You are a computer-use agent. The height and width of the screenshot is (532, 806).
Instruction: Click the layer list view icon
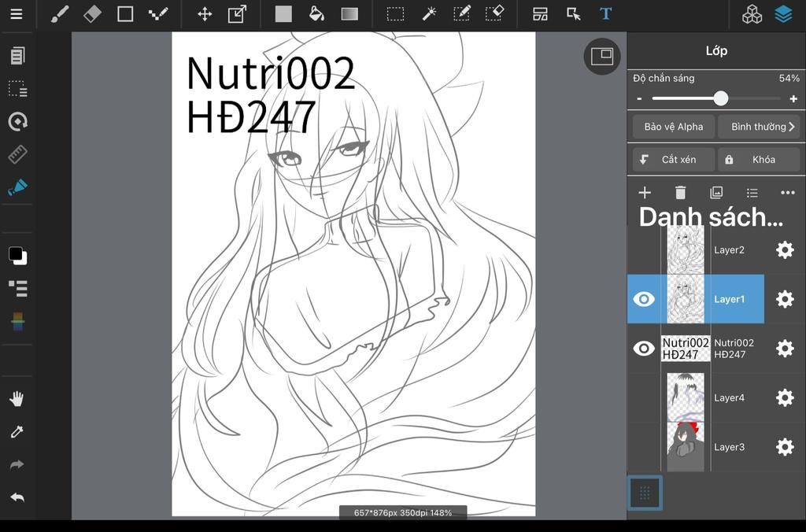coord(752,193)
